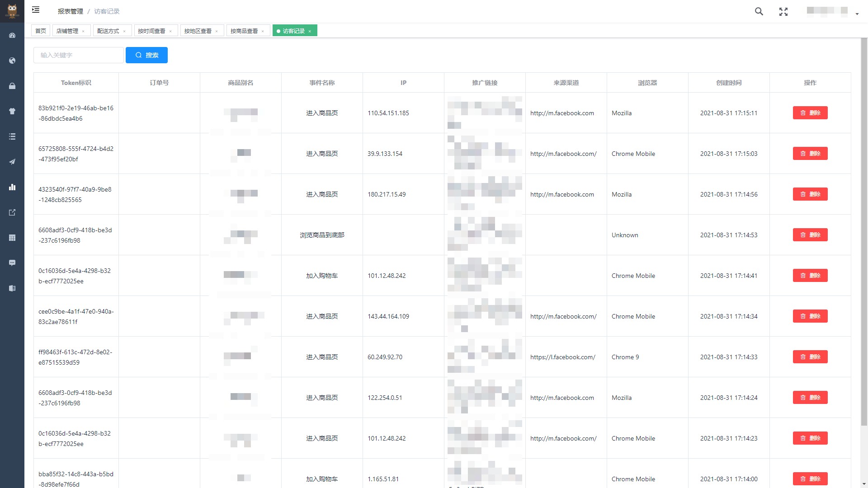Expand the user account dropdown arrow
This screenshot has width=868, height=488.
coord(857,14)
